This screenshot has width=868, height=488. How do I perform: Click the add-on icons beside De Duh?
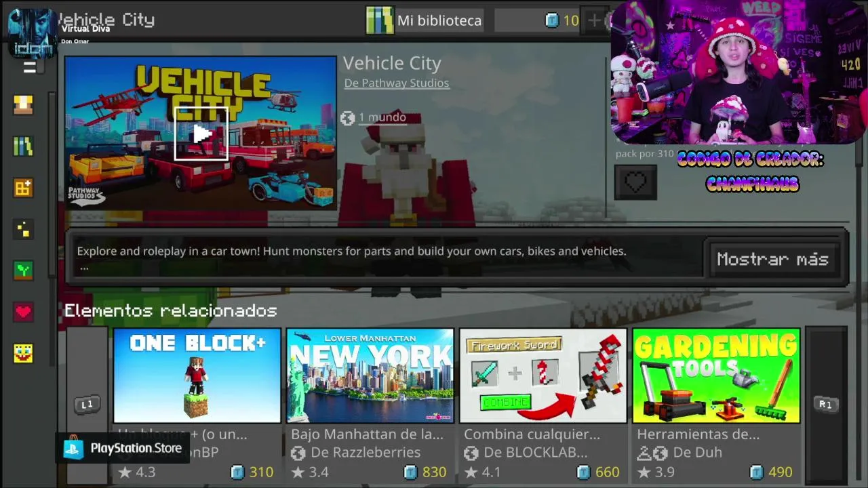[x=652, y=453]
